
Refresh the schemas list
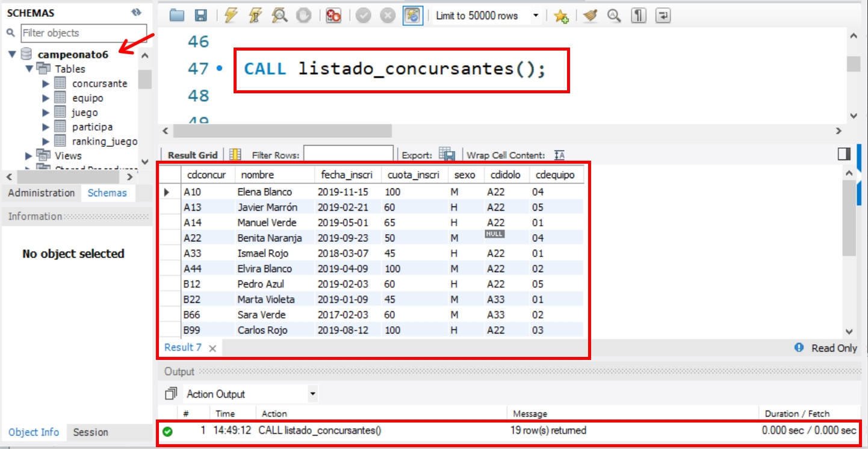coord(136,13)
